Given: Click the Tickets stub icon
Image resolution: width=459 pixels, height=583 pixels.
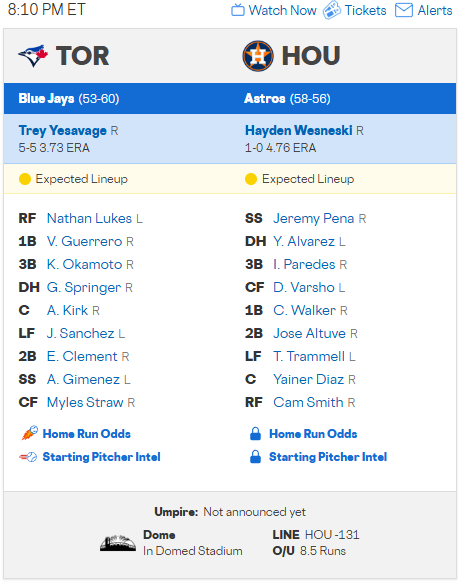Looking at the screenshot, I should click(x=331, y=10).
